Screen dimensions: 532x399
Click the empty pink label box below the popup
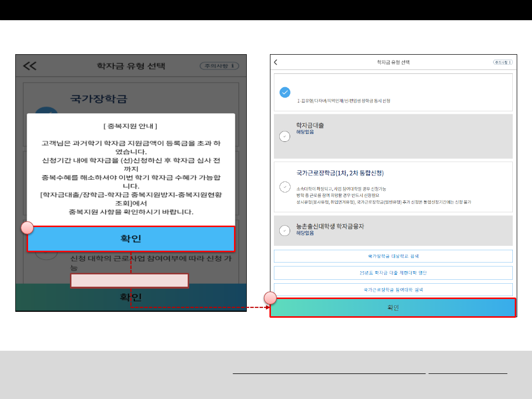click(130, 281)
